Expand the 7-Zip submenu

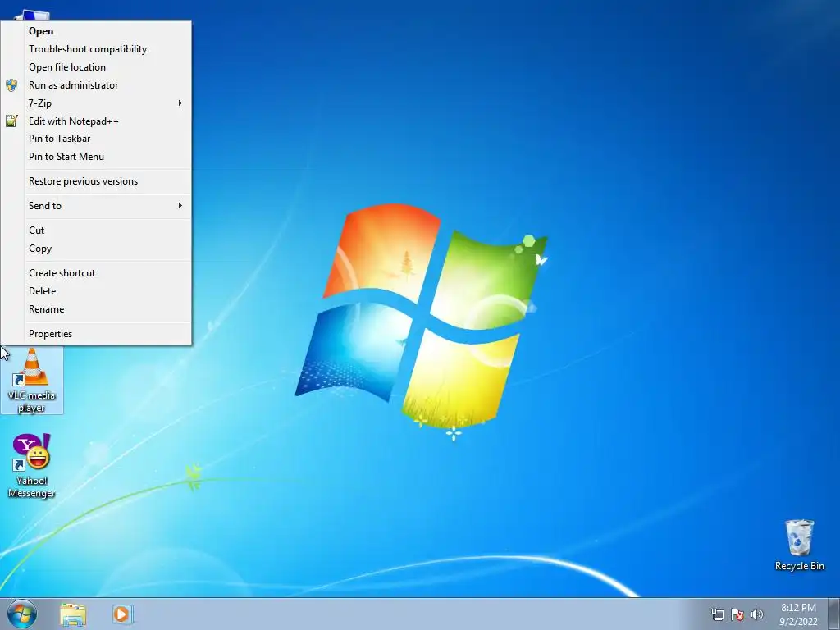(x=96, y=103)
